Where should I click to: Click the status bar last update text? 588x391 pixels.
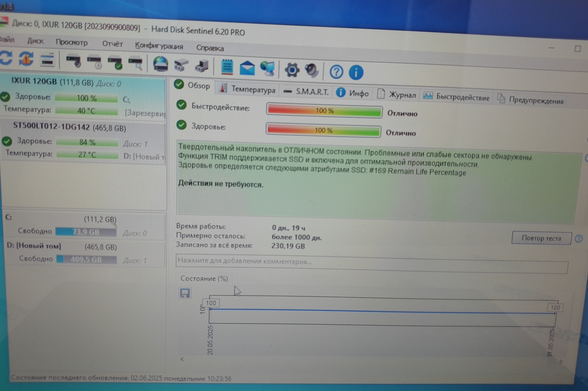(x=121, y=378)
